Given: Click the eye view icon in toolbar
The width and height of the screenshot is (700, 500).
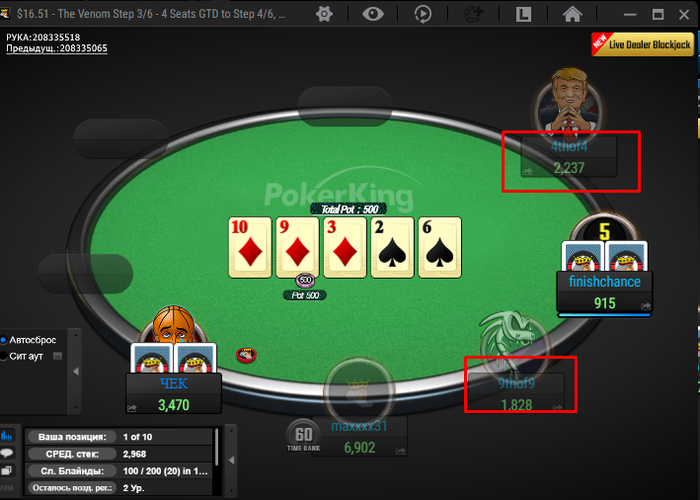Looking at the screenshot, I should coord(373,14).
